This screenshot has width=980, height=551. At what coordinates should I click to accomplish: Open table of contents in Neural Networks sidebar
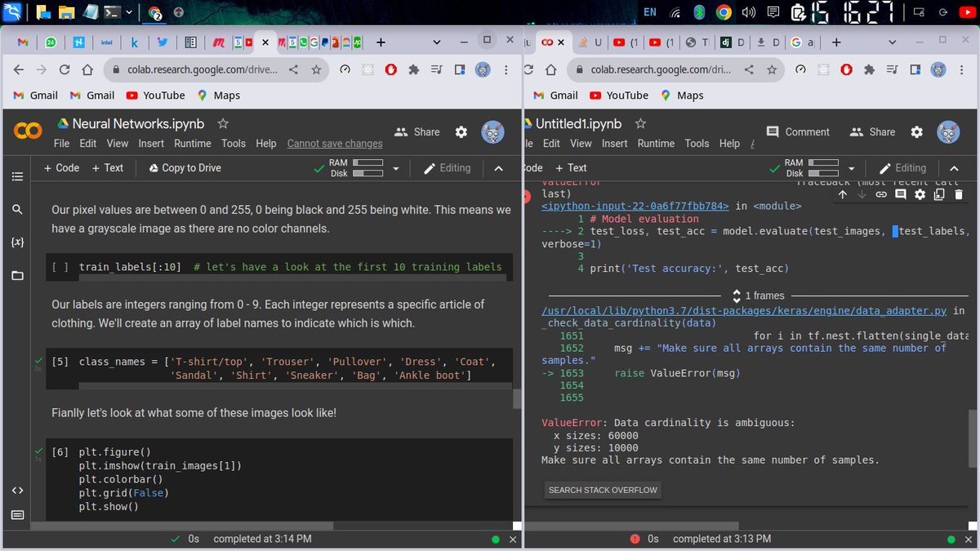coord(17,176)
